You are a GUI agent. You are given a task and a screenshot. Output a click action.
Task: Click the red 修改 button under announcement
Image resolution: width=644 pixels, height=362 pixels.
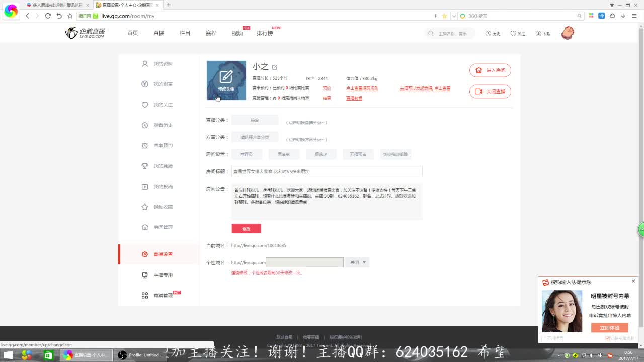(x=246, y=229)
